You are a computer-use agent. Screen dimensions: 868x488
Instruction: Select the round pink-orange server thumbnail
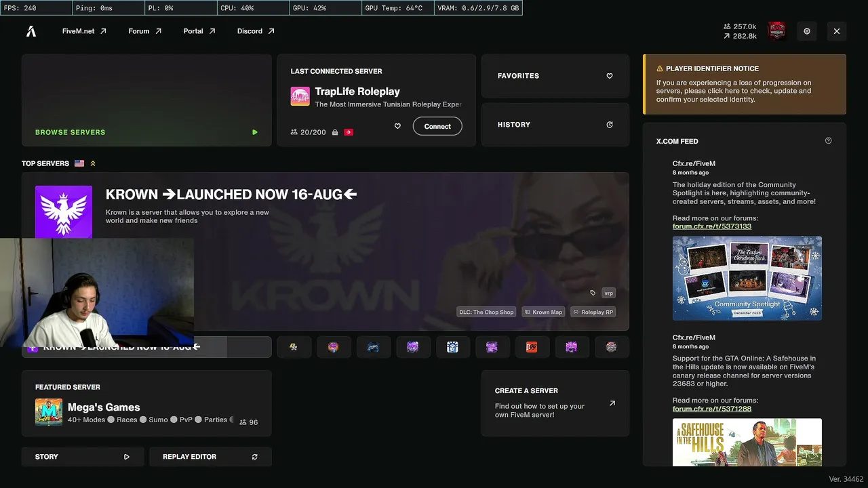pyautogui.click(x=334, y=347)
